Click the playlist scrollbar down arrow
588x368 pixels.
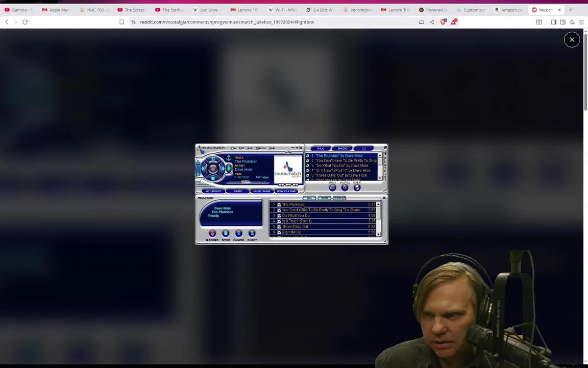pos(380,178)
